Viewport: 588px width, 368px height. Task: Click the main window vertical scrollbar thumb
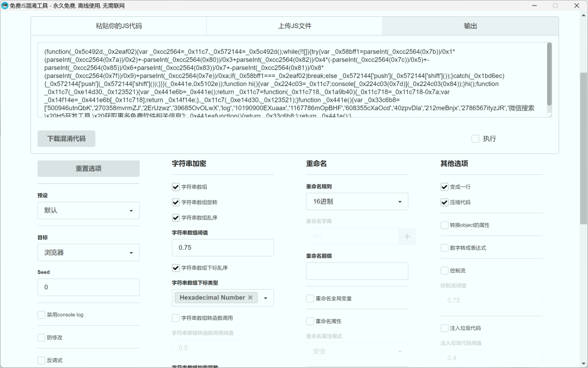pos(584,148)
